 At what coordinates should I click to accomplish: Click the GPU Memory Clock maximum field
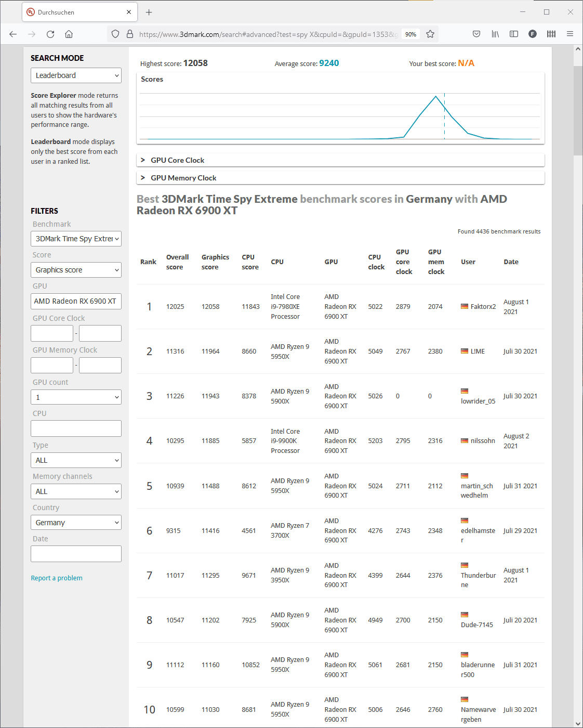[100, 365]
